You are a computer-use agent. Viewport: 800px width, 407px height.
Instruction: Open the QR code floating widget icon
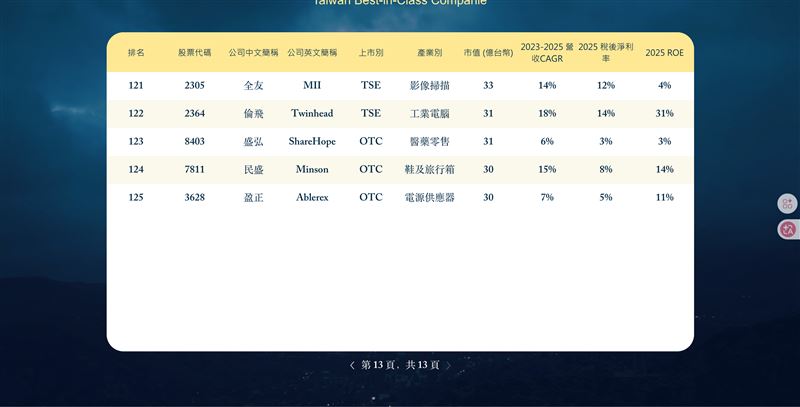point(787,204)
